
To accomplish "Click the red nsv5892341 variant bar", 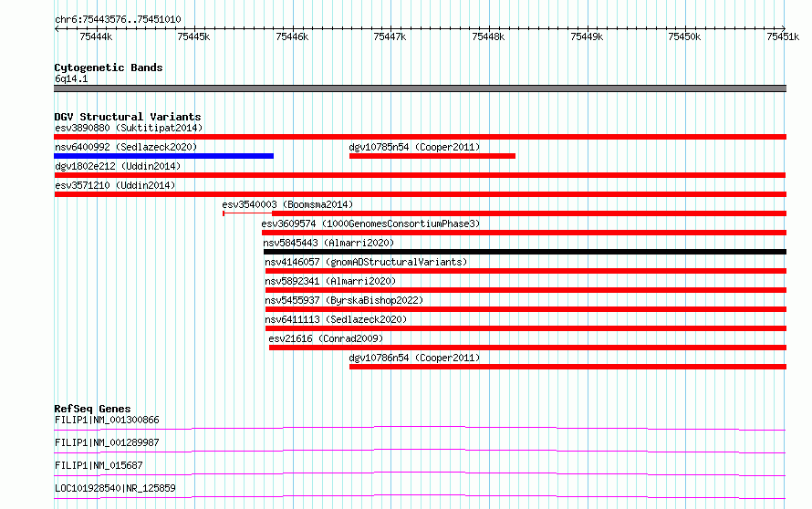I will (526, 290).
